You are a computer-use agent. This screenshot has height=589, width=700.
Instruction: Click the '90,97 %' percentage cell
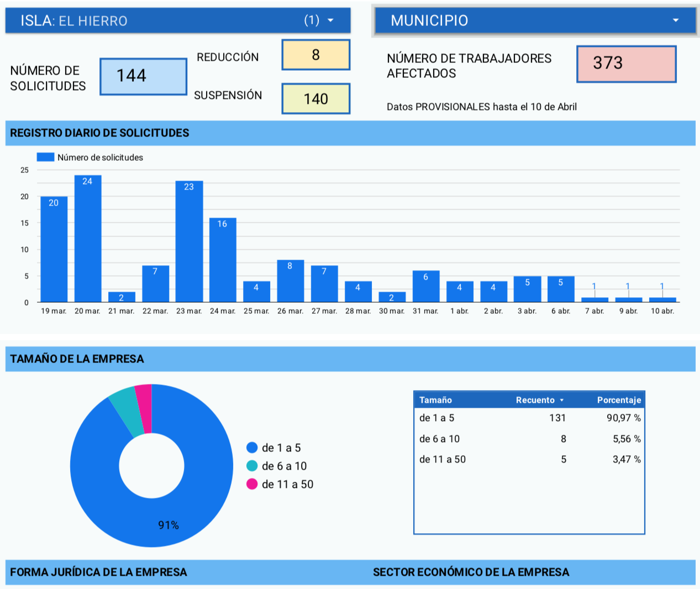624,418
